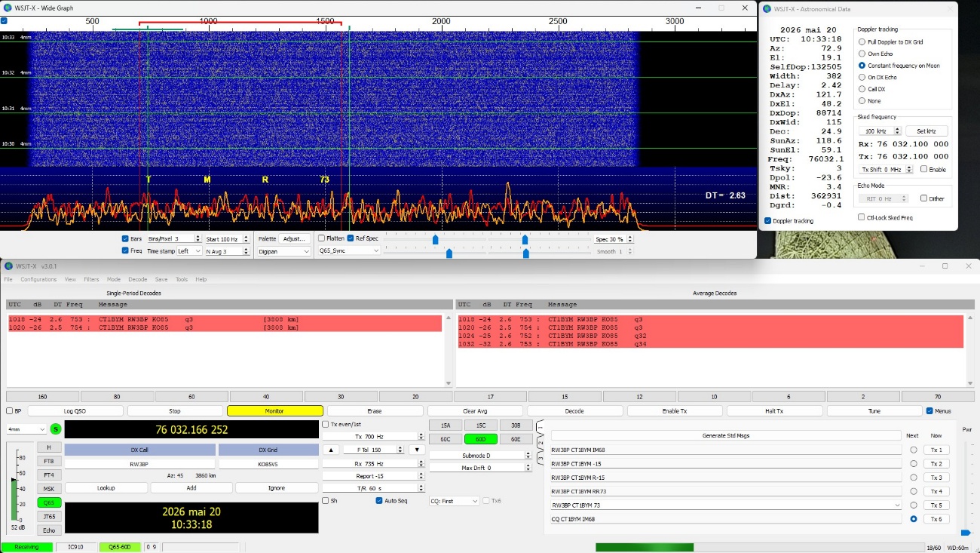Choose the 15C submode shortcut button
Screen dimensions: 980x553
pos(480,426)
